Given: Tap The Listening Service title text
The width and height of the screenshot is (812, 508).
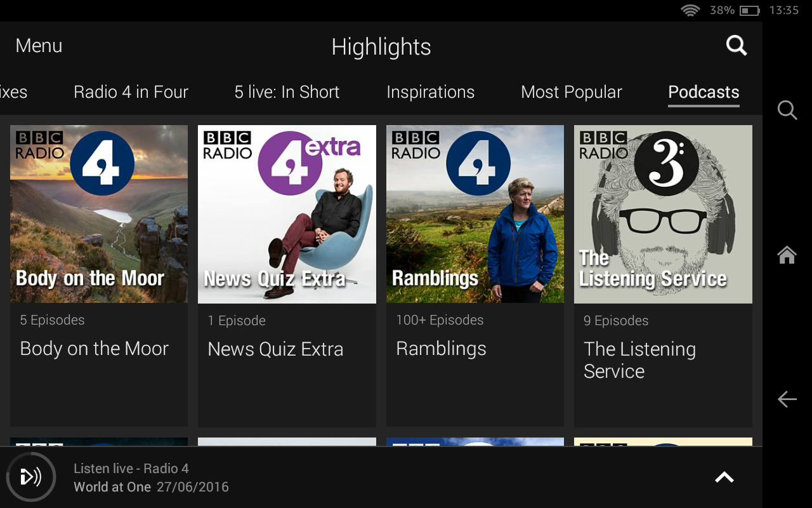Looking at the screenshot, I should [639, 360].
